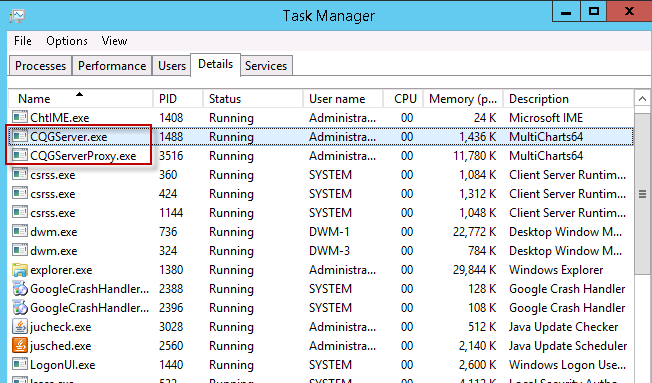Viewport: 652px width, 383px height.
Task: Sort by the CPU column header
Action: point(403,99)
